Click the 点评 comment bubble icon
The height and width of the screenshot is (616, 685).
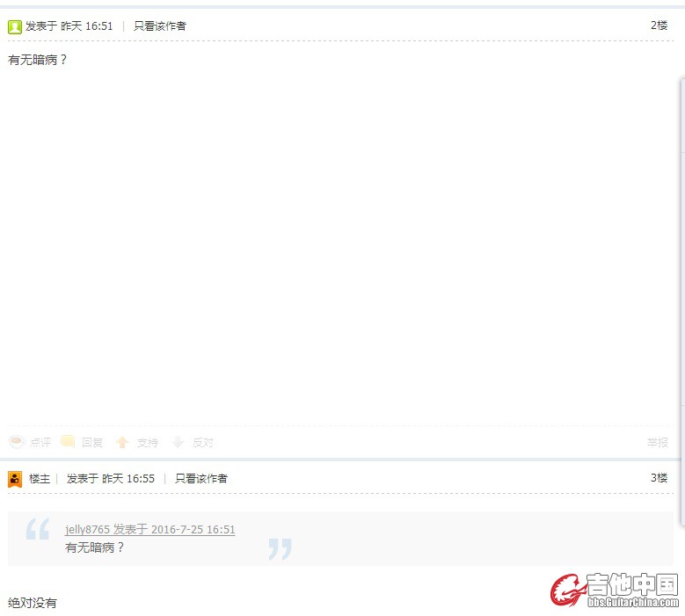(17, 442)
